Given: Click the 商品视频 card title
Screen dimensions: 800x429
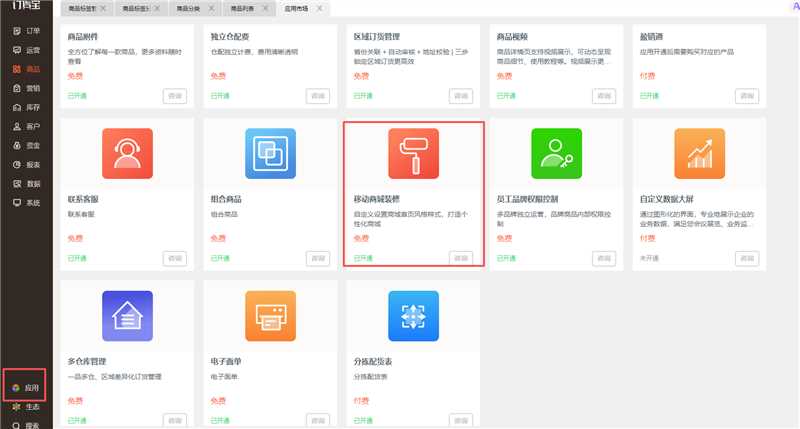Looking at the screenshot, I should (512, 37).
